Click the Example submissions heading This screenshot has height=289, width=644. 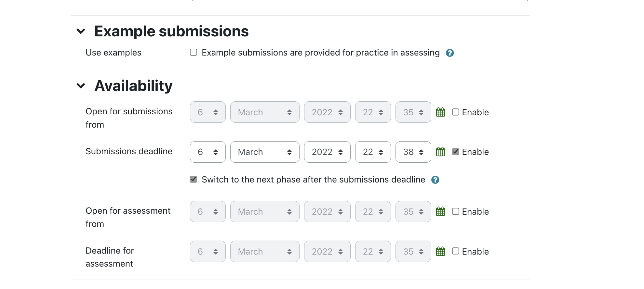click(171, 31)
